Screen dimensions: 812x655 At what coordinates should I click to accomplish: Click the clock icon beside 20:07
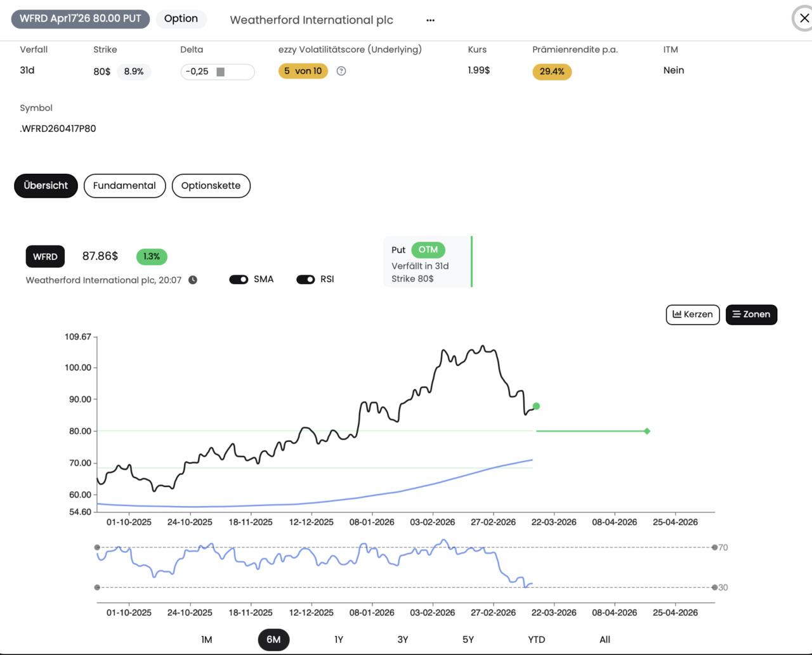point(193,280)
